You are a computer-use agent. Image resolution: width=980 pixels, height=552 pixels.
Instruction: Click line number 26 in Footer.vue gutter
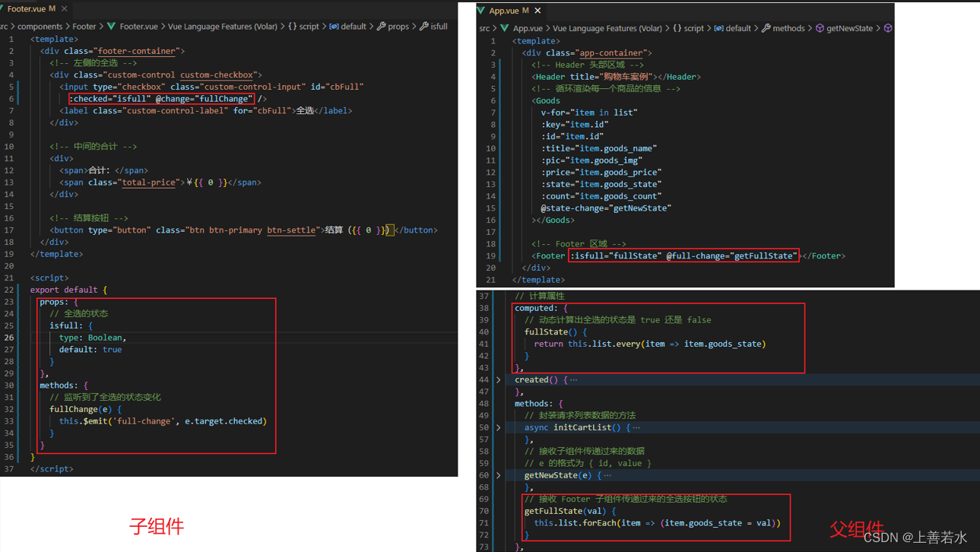coord(9,338)
